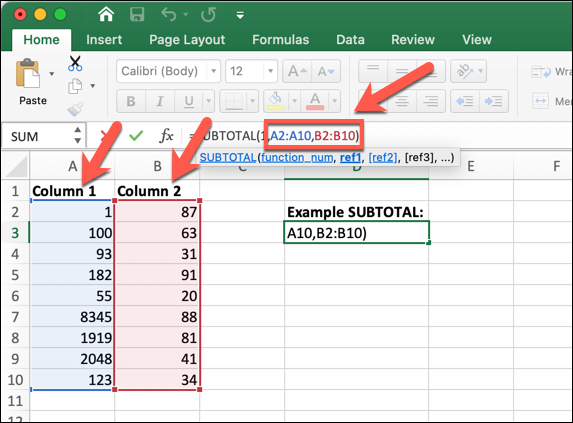The height and width of the screenshot is (423, 573).
Task: Confirm formula with green checkmark
Action: (136, 136)
